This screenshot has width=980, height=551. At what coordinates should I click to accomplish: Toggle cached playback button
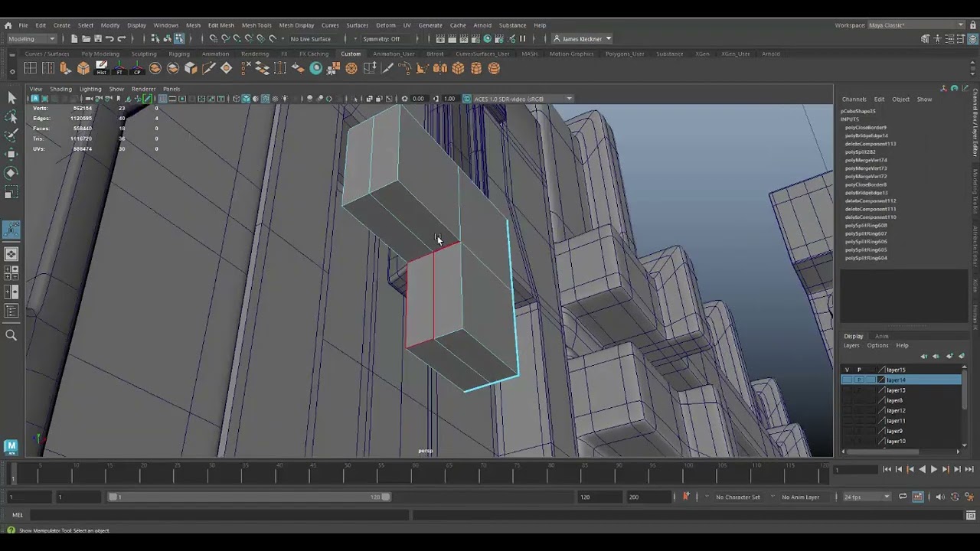(917, 497)
